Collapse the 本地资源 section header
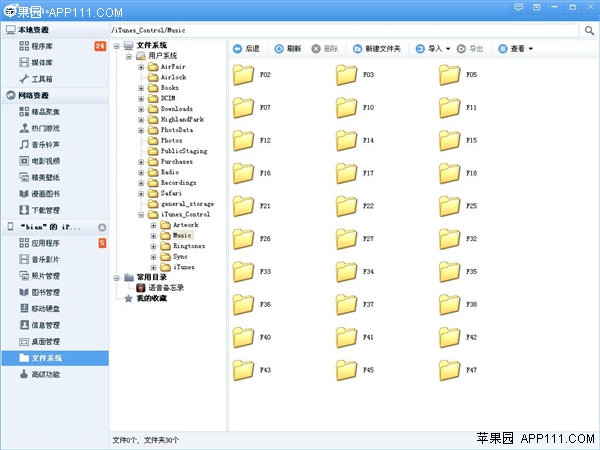The image size is (600, 450). (55, 30)
